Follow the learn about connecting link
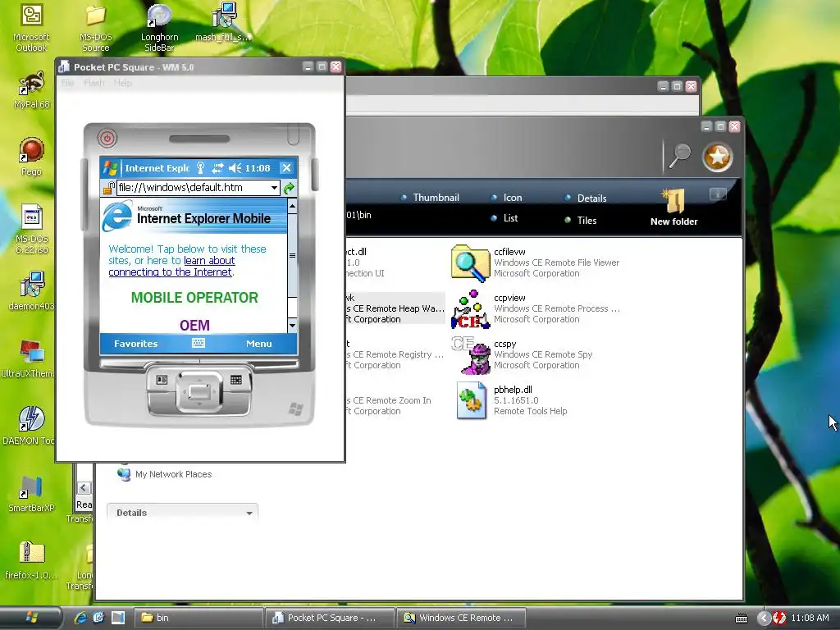Viewport: 840px width, 630px height. click(x=172, y=267)
